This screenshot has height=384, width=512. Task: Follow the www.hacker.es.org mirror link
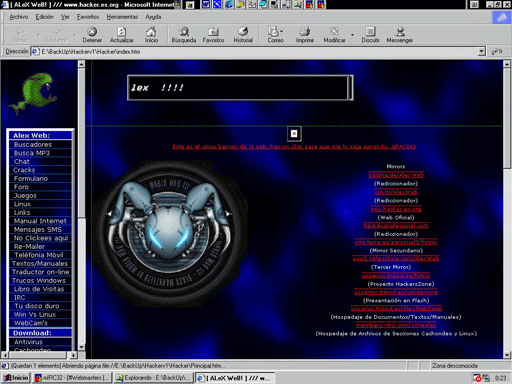396,209
